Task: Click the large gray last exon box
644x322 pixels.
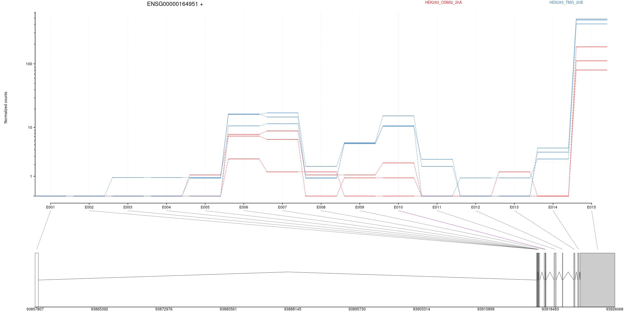Action: pyautogui.click(x=598, y=280)
